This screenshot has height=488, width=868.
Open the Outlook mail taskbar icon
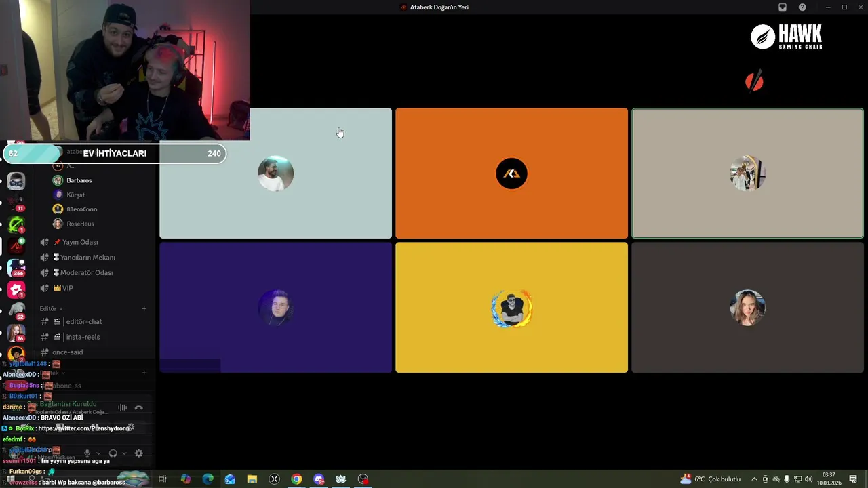(230, 479)
